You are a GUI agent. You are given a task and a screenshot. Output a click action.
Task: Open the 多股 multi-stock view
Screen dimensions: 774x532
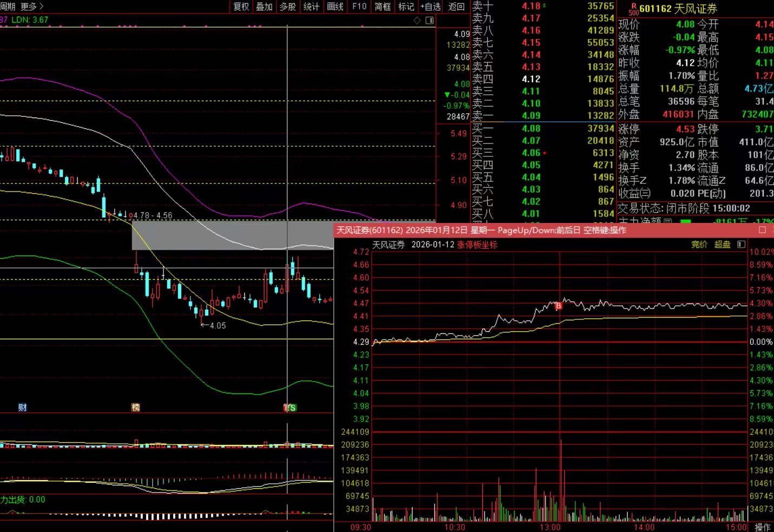click(288, 6)
